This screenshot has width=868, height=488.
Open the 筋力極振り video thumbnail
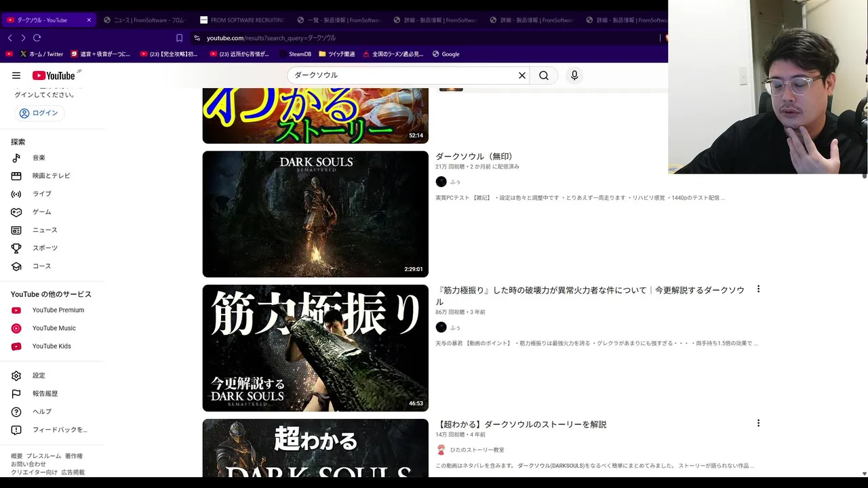coord(315,348)
